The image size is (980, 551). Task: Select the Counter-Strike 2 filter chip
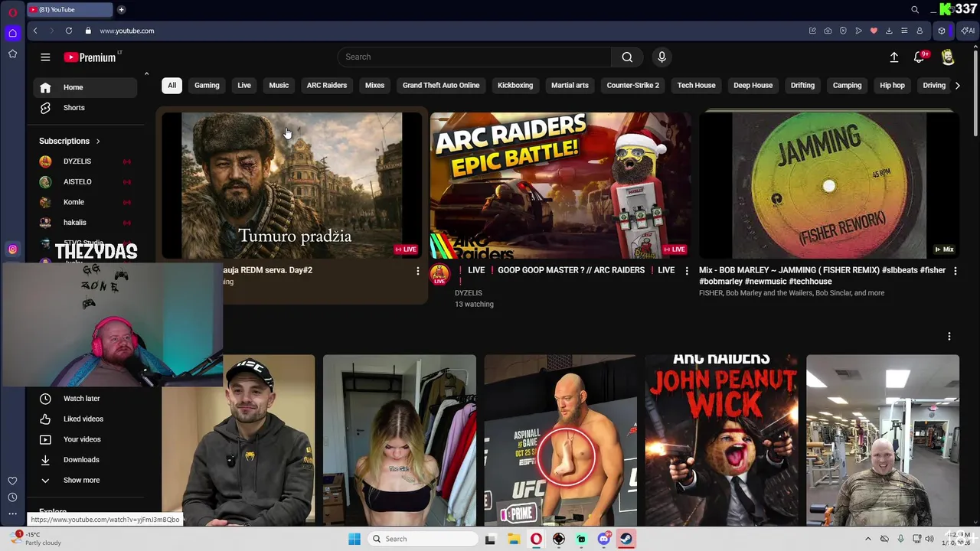(x=632, y=85)
